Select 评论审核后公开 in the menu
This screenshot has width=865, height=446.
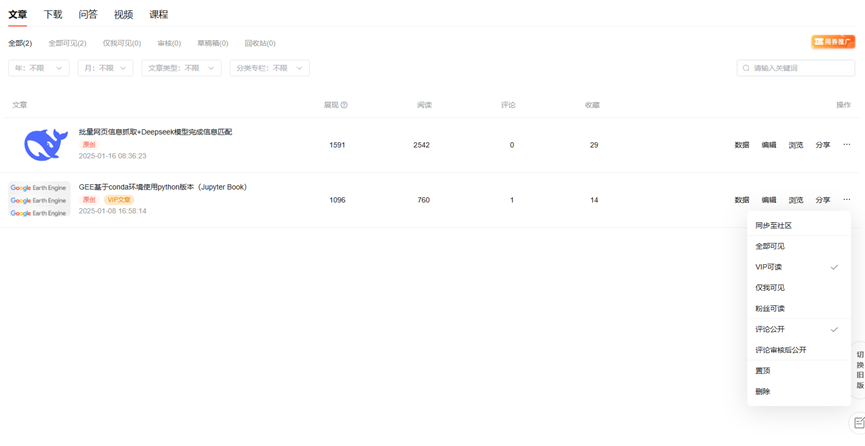[799, 350]
